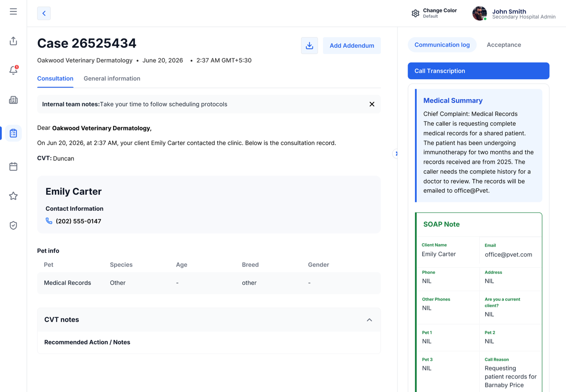Go back using the left chevron button

(x=44, y=13)
